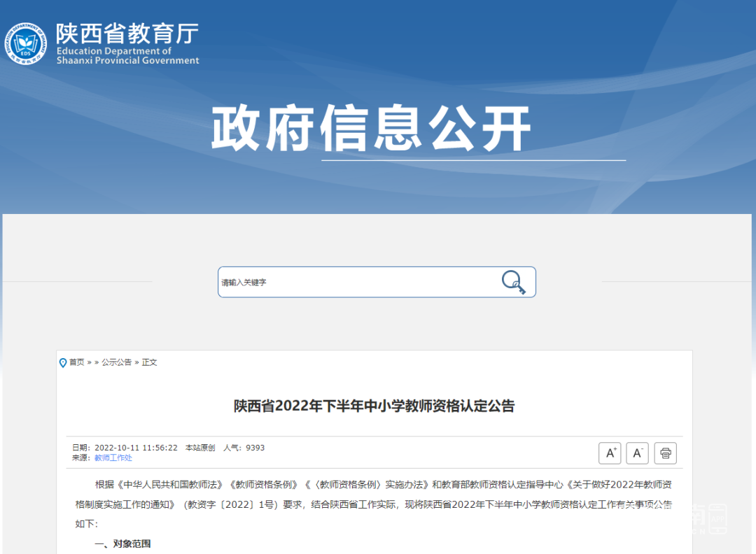Click the English department name under the title
Screen dimensions: 756x554
click(x=127, y=56)
